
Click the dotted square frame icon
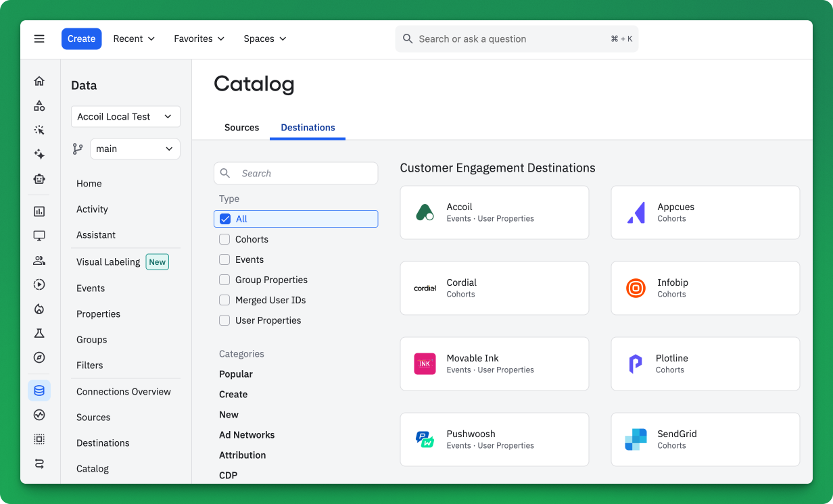[39, 439]
